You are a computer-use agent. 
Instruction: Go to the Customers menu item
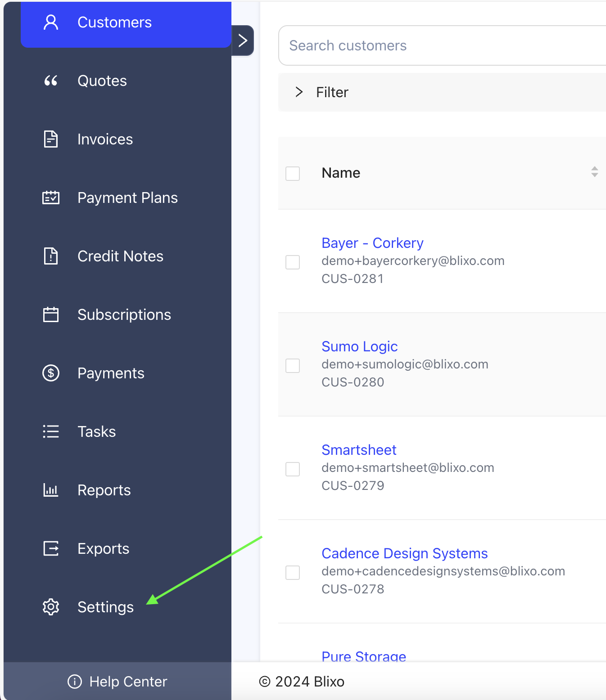114,22
